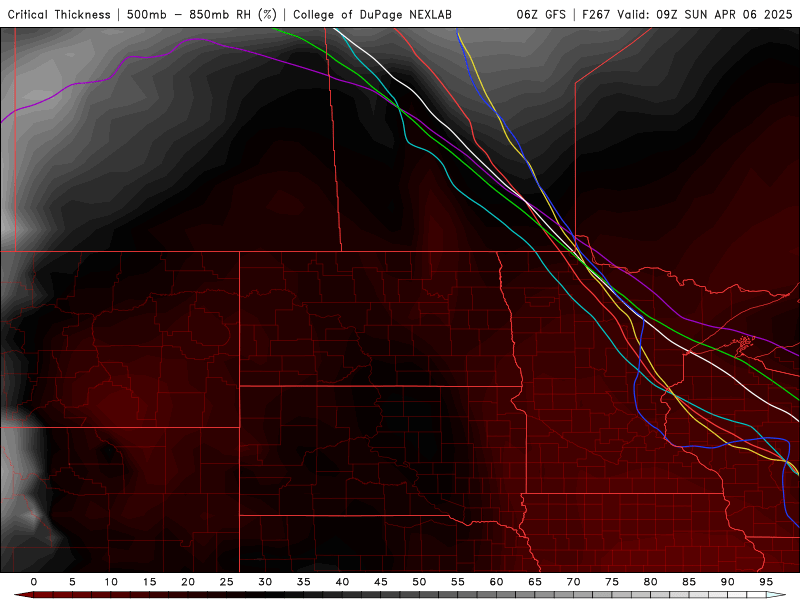Select the colorbar value "30"
This screenshot has height=600, width=800.
click(265, 582)
